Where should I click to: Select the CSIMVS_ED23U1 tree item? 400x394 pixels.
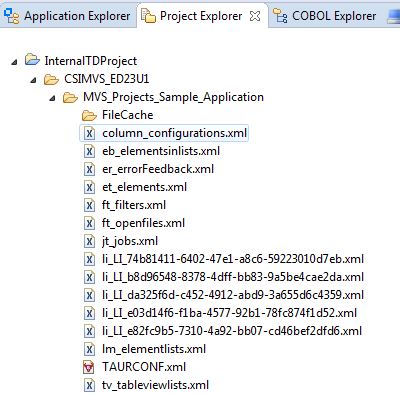point(107,79)
